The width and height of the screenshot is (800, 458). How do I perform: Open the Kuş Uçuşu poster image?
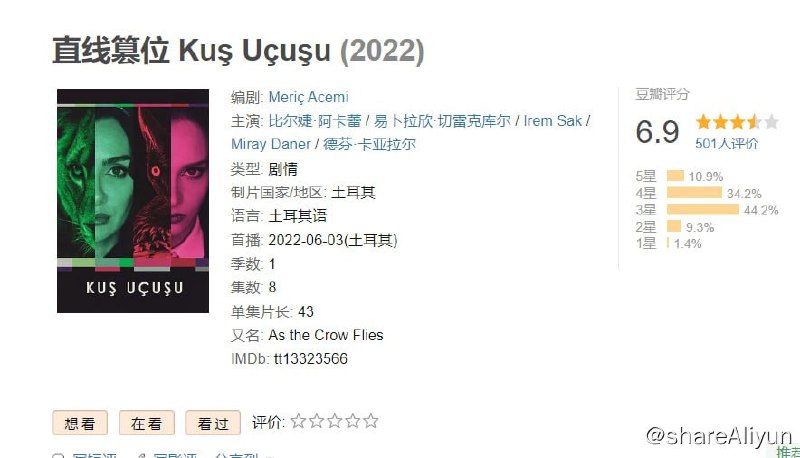coord(133,201)
